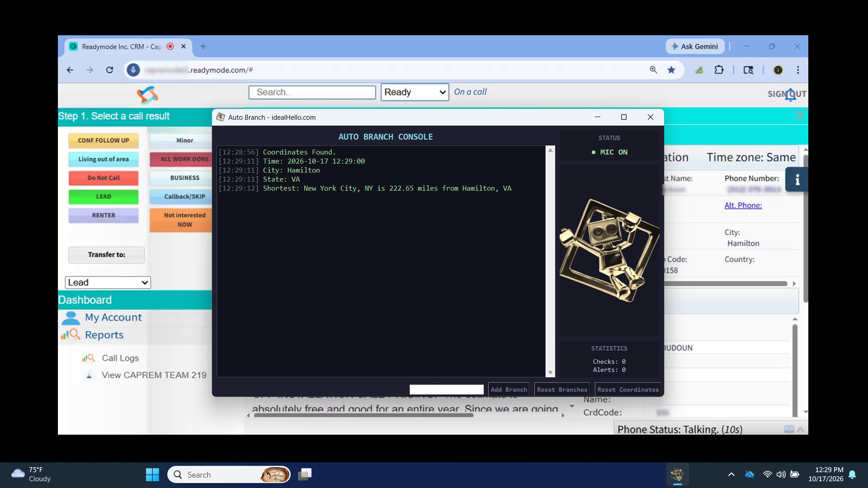Select the RENTER call result
This screenshot has height=488, width=868.
point(104,216)
